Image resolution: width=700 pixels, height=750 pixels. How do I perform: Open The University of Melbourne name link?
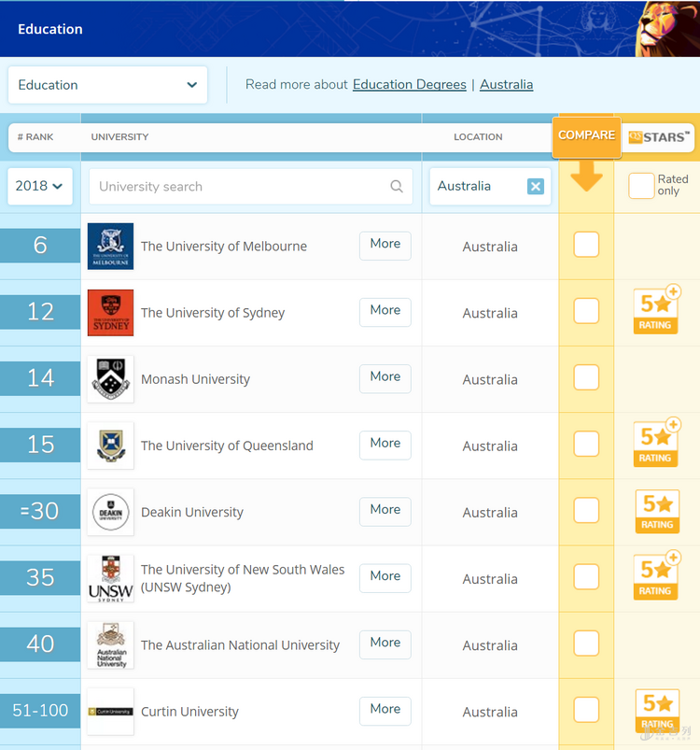[224, 247]
